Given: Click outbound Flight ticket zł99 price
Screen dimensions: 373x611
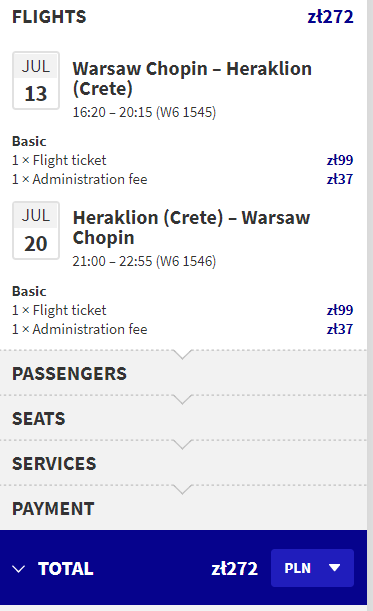Looking at the screenshot, I should point(340,160).
